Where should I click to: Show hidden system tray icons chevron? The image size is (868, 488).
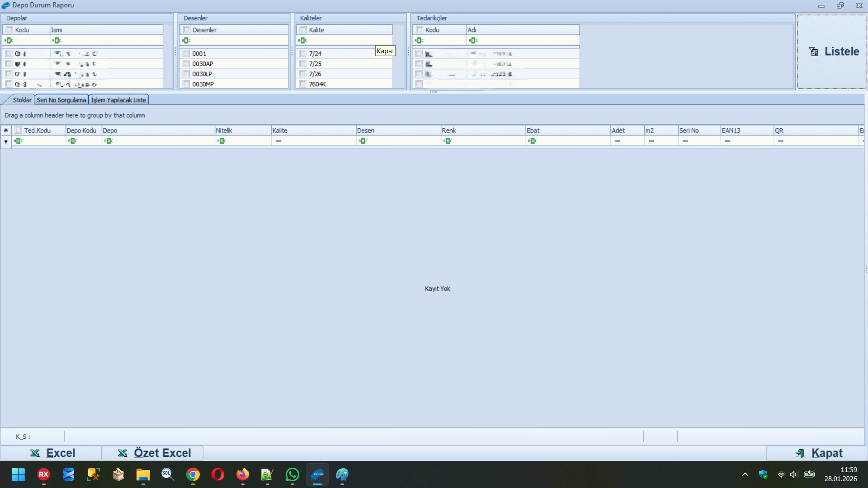745,475
